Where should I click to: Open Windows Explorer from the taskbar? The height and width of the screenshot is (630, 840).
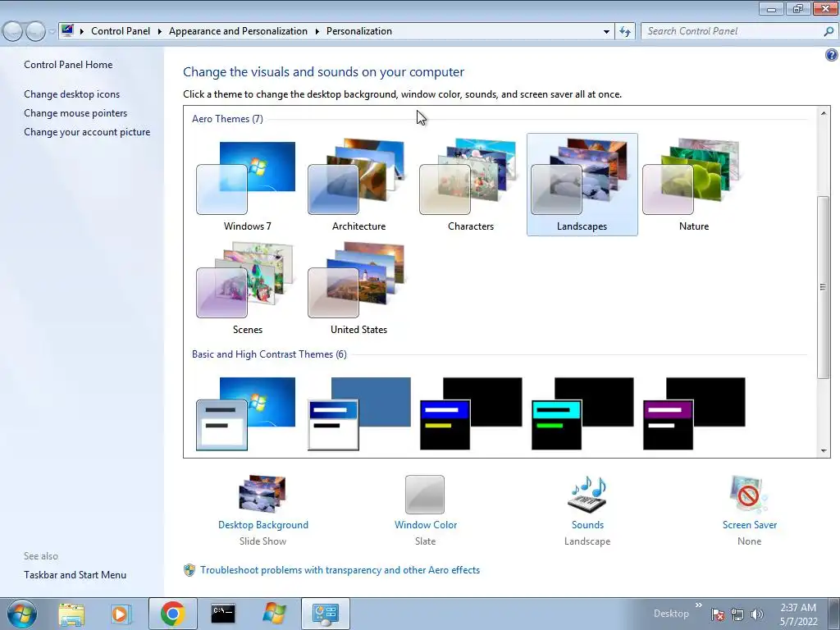pos(71,614)
